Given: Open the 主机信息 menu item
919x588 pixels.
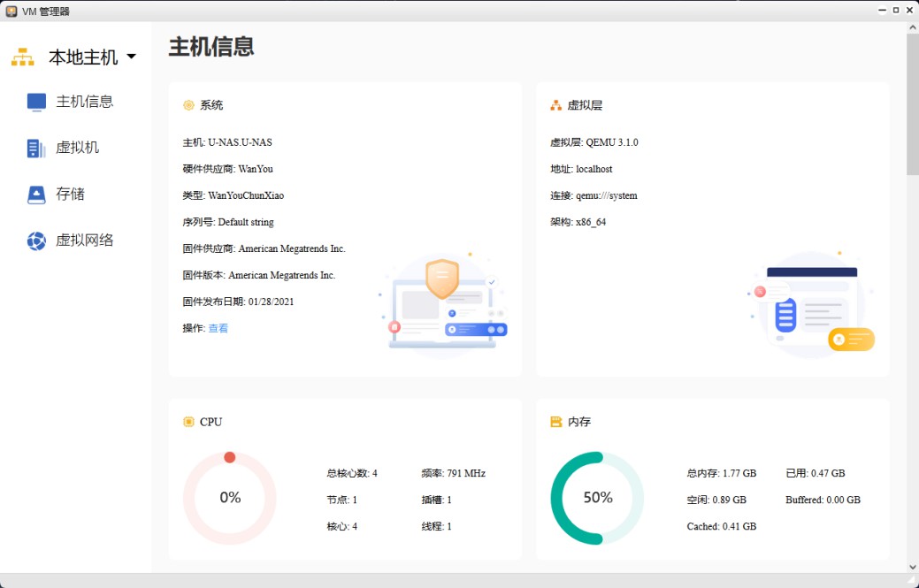Looking at the screenshot, I should click(85, 102).
